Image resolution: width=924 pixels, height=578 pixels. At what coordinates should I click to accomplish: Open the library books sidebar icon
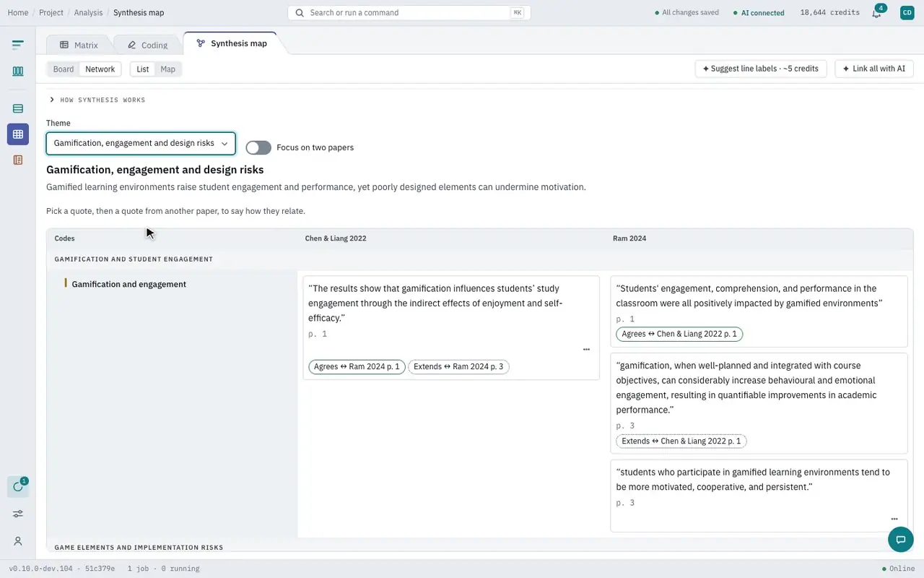pyautogui.click(x=18, y=71)
